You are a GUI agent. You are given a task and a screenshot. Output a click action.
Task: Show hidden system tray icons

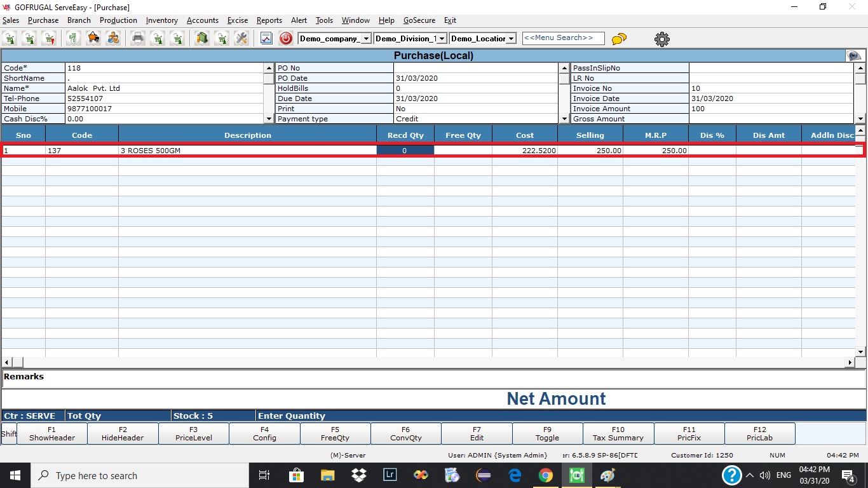(750, 475)
